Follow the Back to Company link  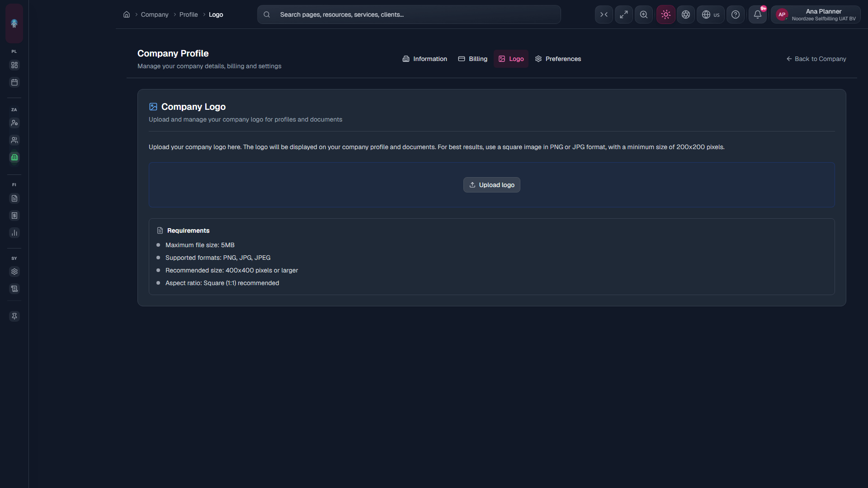click(x=816, y=59)
